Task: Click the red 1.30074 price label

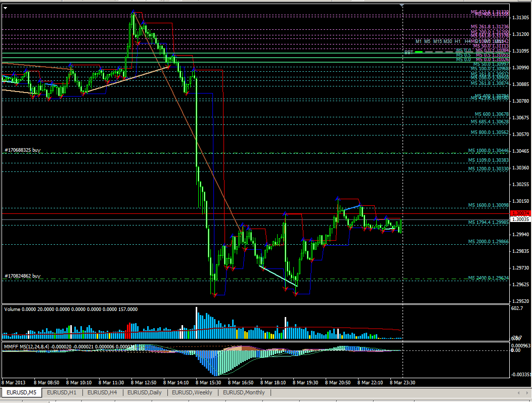Action: pyautogui.click(x=519, y=214)
